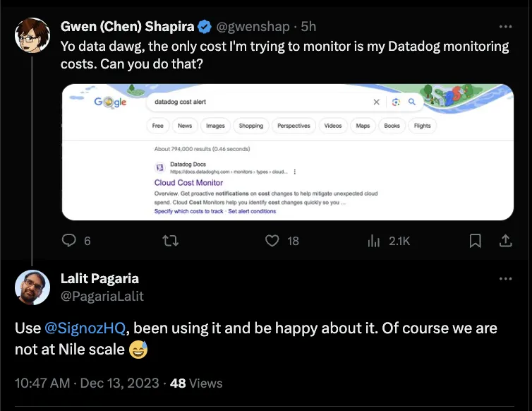
Task: Click the @SignozHQ mention link
Action: [85, 328]
